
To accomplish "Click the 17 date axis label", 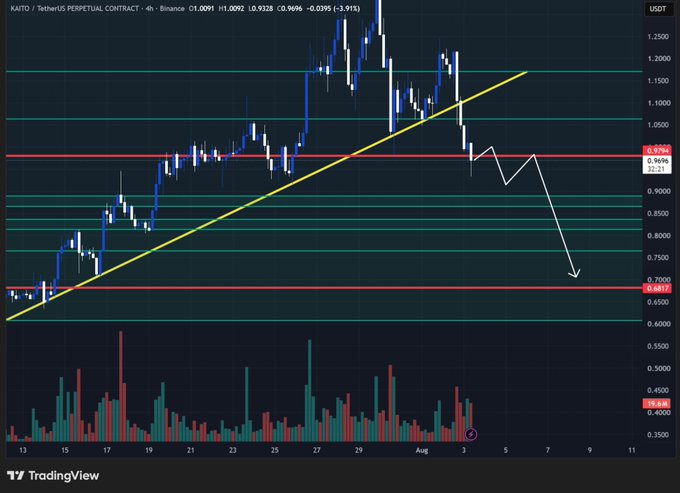I will (x=107, y=450).
